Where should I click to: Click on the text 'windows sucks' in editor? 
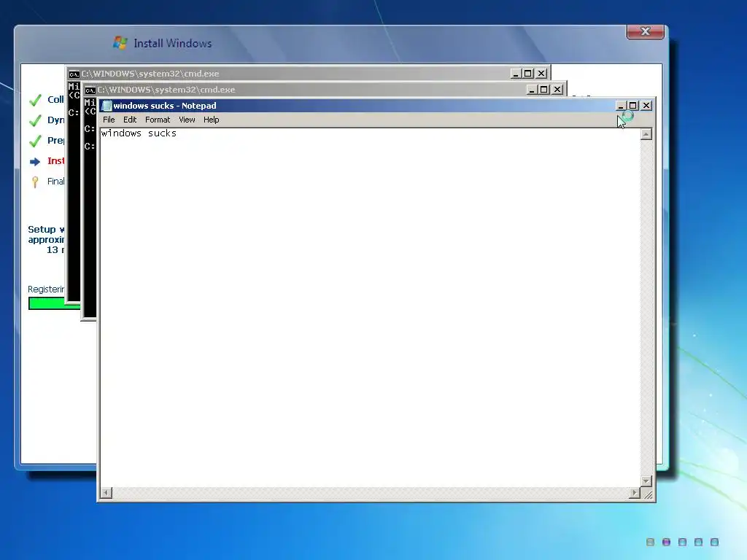[x=139, y=133]
